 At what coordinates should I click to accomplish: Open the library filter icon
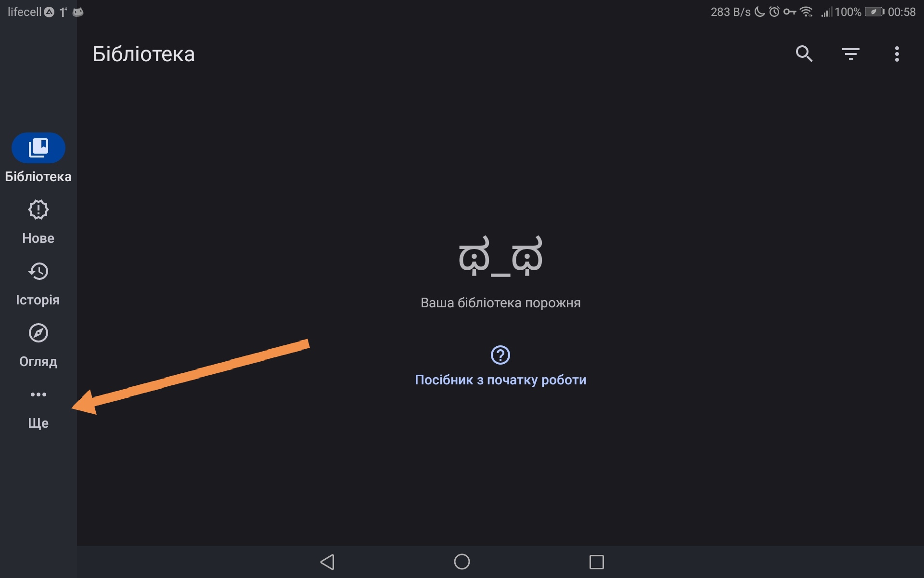point(850,54)
